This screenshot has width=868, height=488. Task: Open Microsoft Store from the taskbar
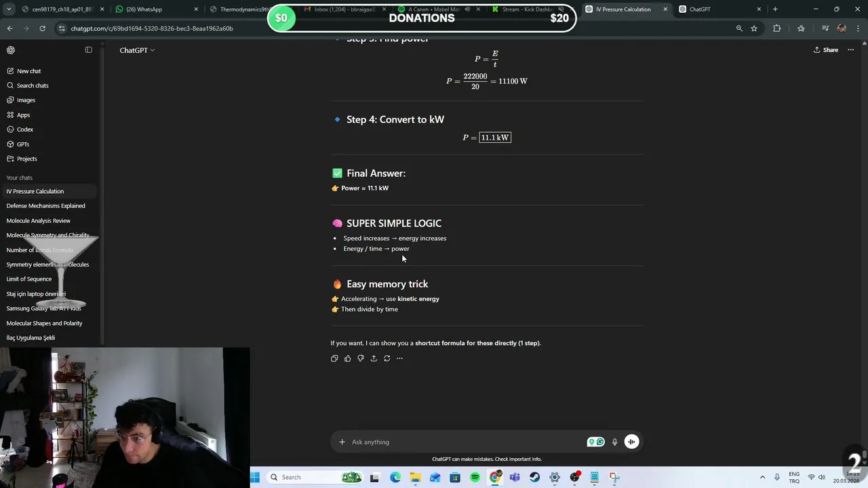[x=455, y=477]
